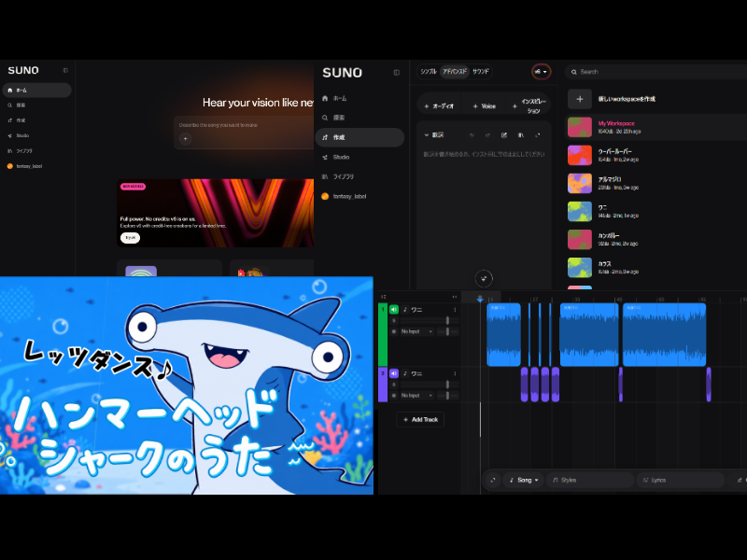Open track 1 No Input dropdown

pyautogui.click(x=416, y=331)
